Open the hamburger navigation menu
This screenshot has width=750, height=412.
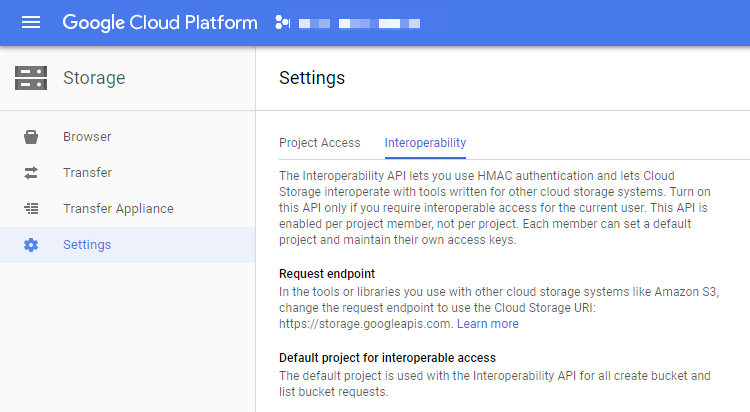point(31,22)
